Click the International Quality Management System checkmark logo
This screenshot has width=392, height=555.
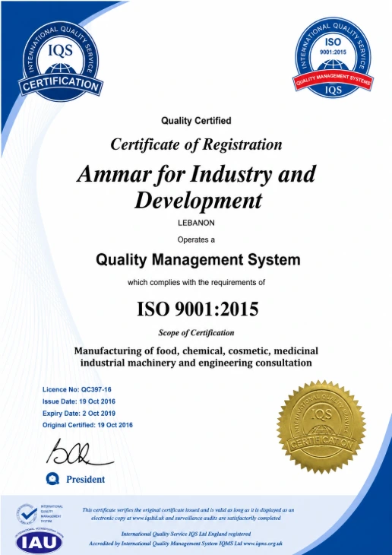click(x=39, y=514)
